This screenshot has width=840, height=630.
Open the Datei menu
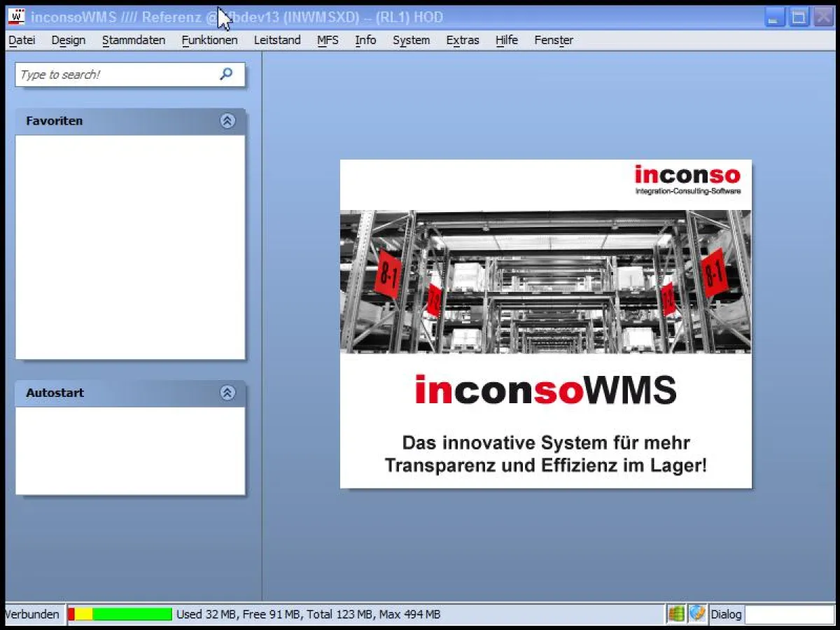[x=21, y=40]
